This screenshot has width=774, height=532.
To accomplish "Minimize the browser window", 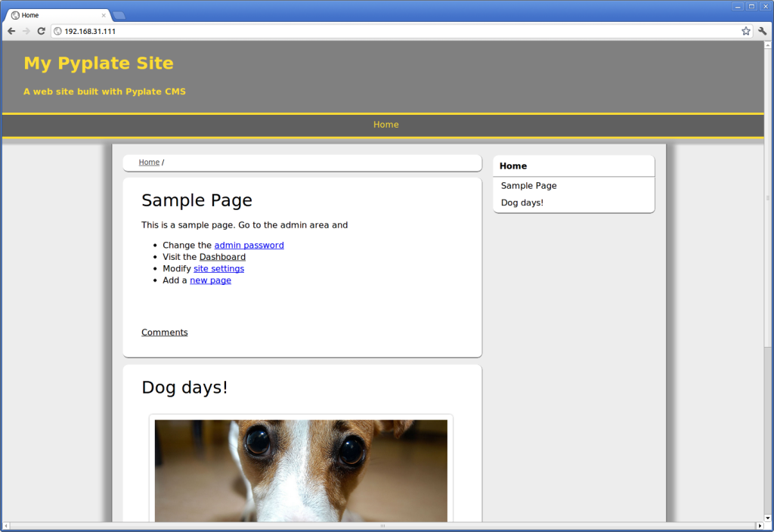I will (738, 6).
